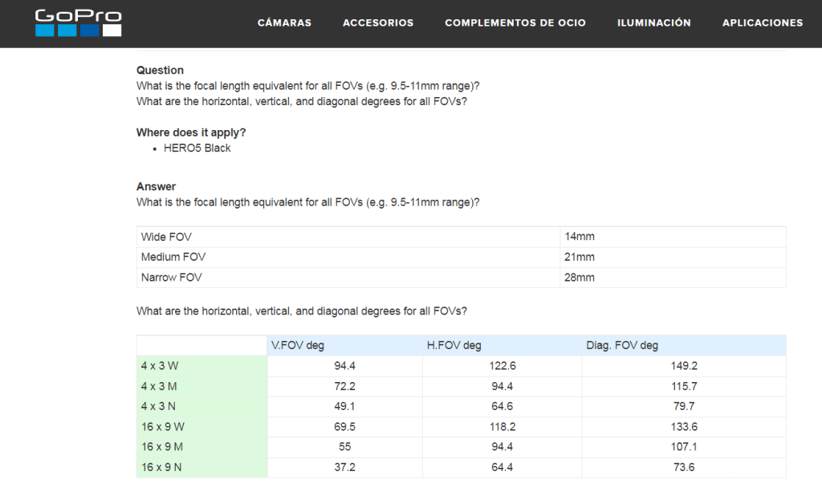The image size is (822, 504).
Task: Click the Medium FOV row label
Action: [173, 257]
